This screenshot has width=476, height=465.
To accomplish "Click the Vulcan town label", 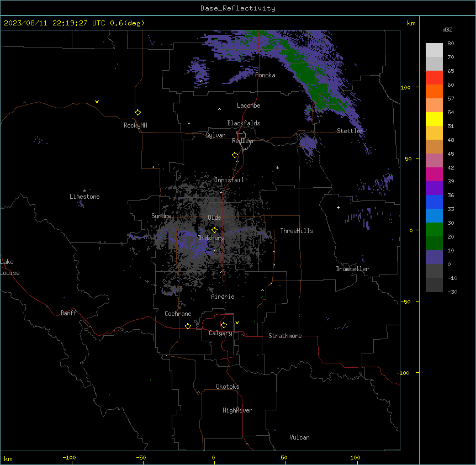I will (x=300, y=437).
